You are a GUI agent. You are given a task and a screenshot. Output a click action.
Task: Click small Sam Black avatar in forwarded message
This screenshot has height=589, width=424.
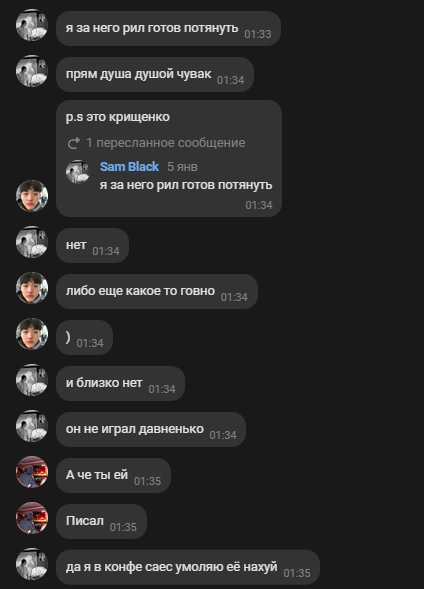(78, 172)
